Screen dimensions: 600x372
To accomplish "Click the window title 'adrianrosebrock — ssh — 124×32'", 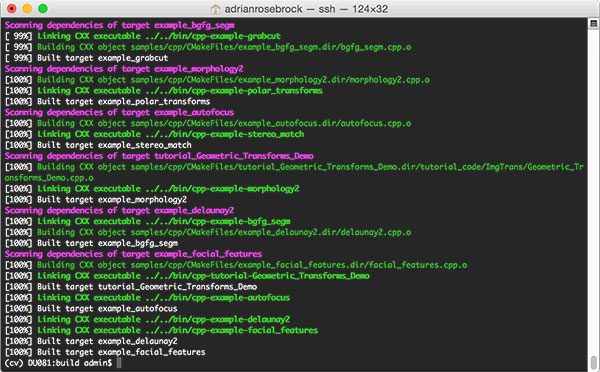I will [306, 9].
